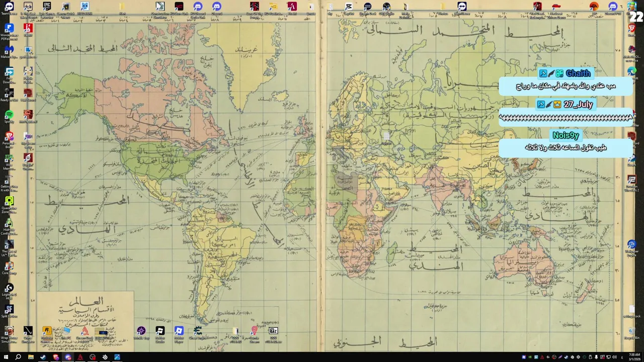Open the Windows Start menu

point(6,357)
